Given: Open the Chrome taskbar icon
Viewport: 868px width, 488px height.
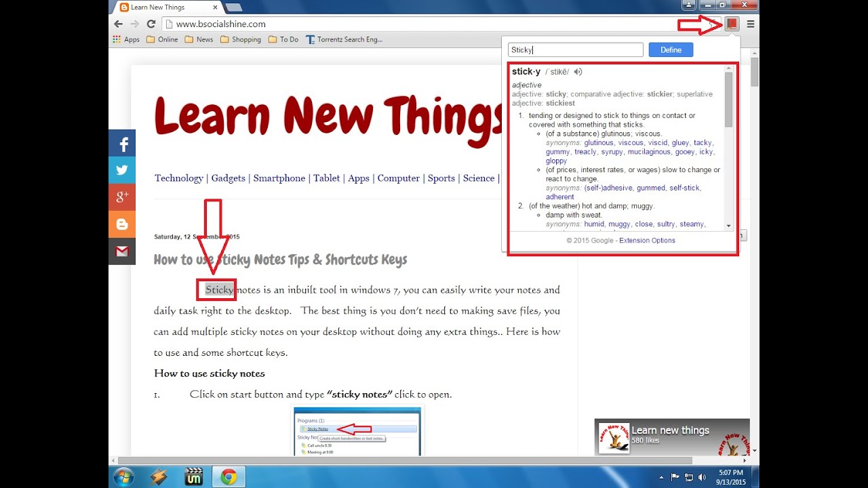Looking at the screenshot, I should point(229,477).
